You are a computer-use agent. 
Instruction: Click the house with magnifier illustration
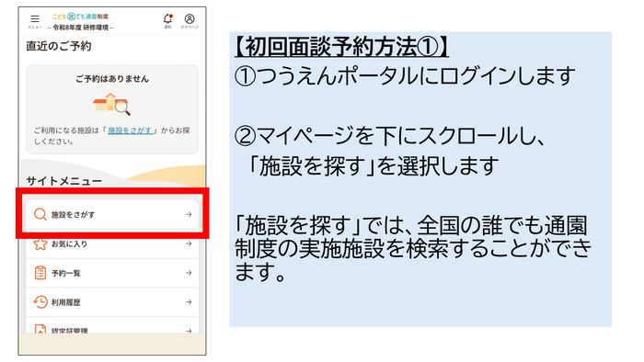click(111, 104)
